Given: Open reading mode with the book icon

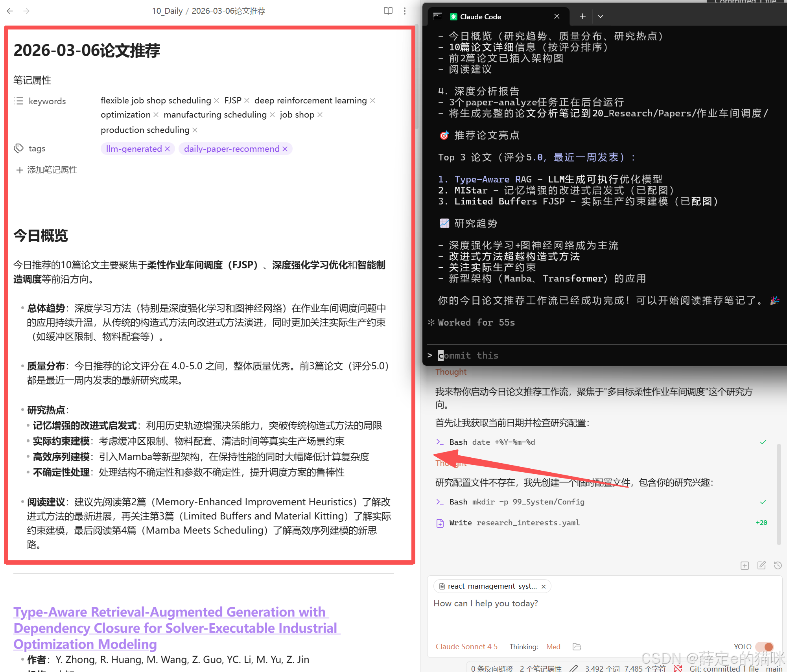Looking at the screenshot, I should tap(388, 11).
